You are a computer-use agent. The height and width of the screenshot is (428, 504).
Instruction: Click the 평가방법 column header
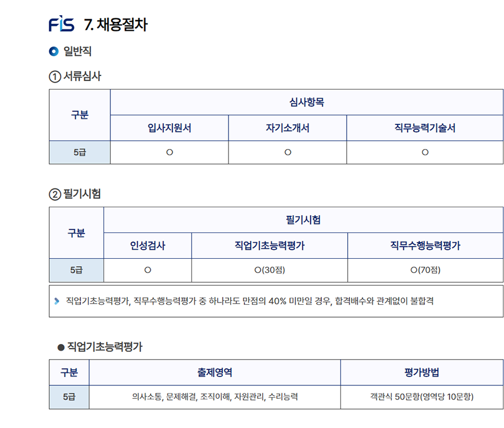click(422, 373)
